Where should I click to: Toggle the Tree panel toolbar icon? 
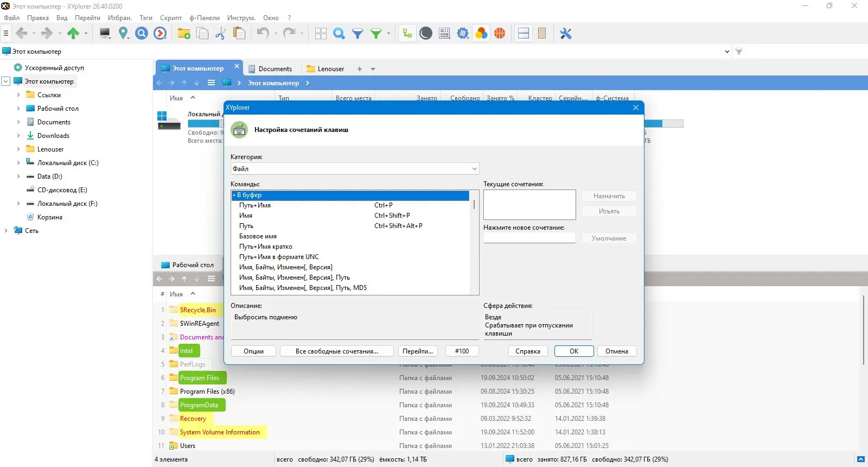pyautogui.click(x=407, y=34)
